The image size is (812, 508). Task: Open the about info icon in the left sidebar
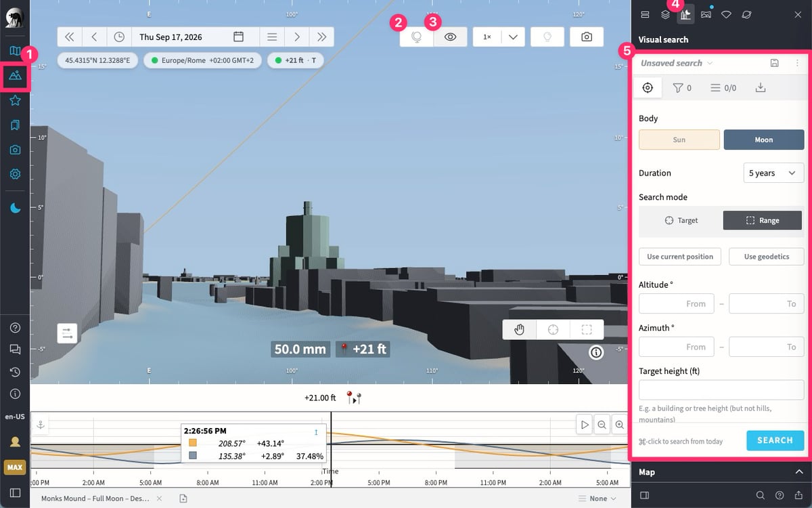[x=15, y=394]
